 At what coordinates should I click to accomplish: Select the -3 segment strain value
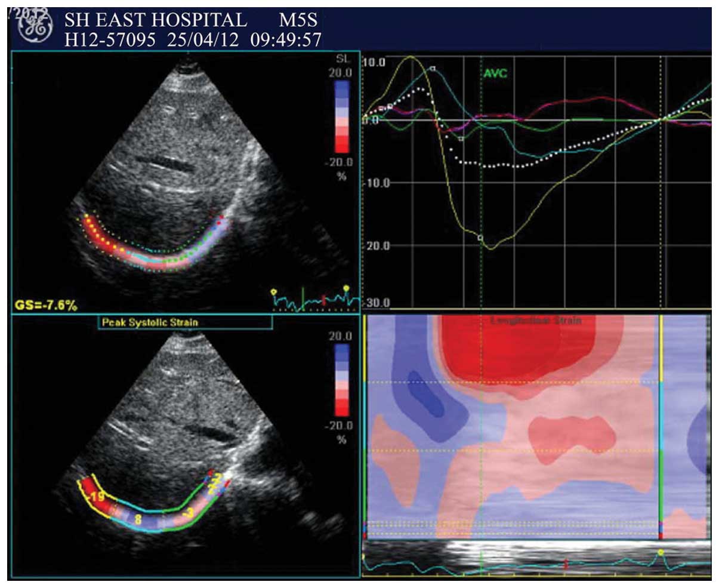click(188, 513)
